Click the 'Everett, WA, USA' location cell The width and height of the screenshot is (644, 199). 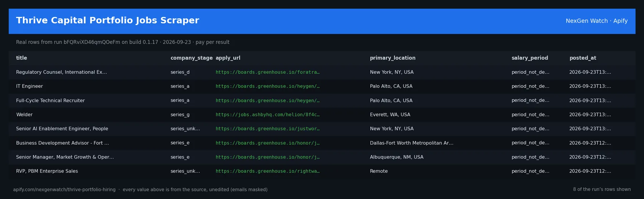pyautogui.click(x=390, y=115)
